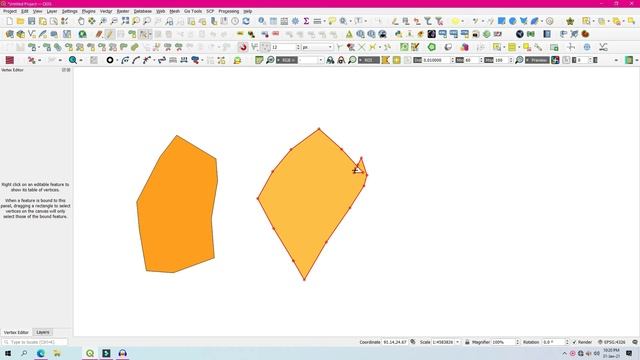Switch to the Vertex Editor tab
640x360 pixels.
(16, 332)
